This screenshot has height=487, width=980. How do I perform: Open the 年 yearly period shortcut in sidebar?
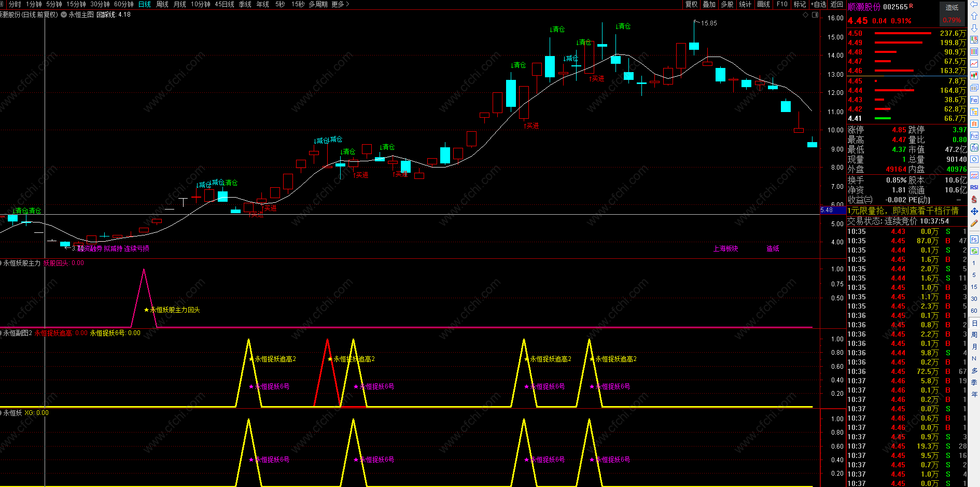coord(974,394)
